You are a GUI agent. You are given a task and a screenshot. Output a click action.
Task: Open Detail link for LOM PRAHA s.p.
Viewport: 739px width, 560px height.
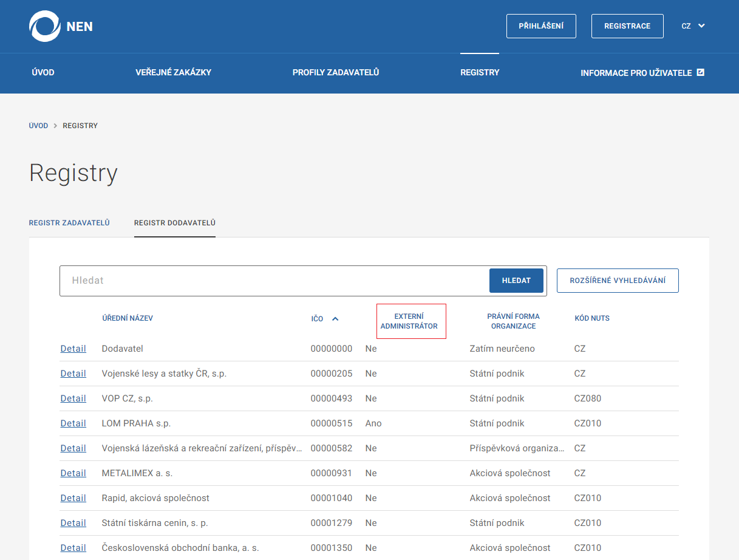73,423
